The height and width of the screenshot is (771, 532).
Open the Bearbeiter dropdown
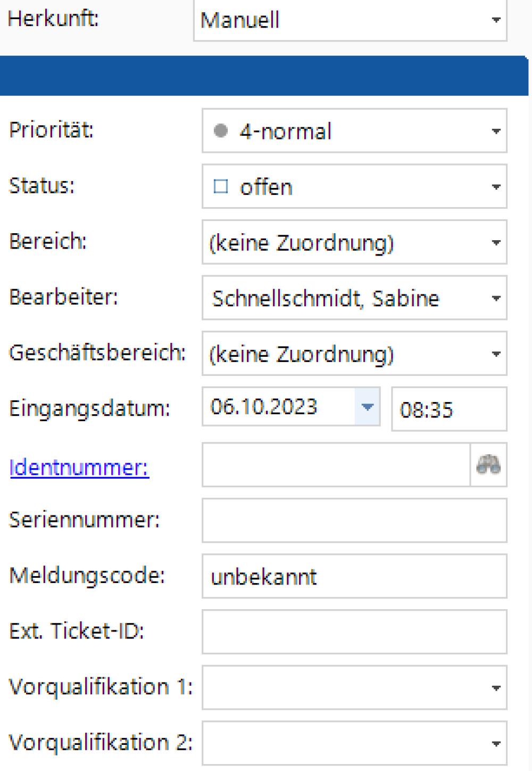(x=496, y=298)
